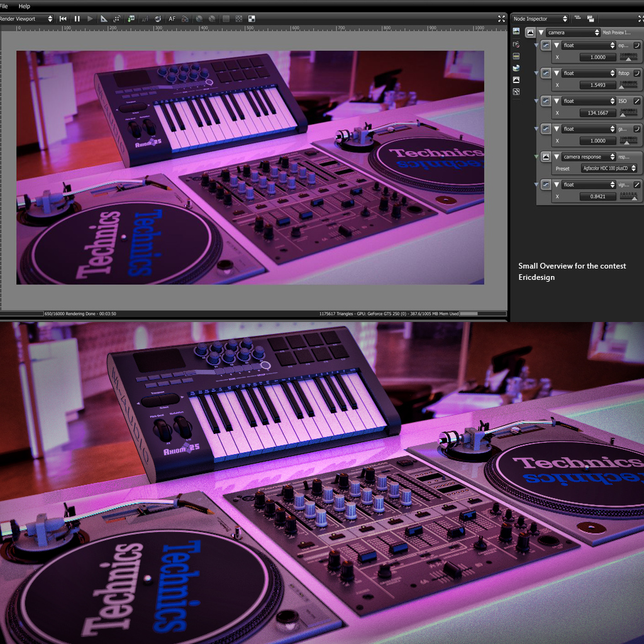
Task: Toggle the ISO linear slider button
Action: tap(636, 101)
